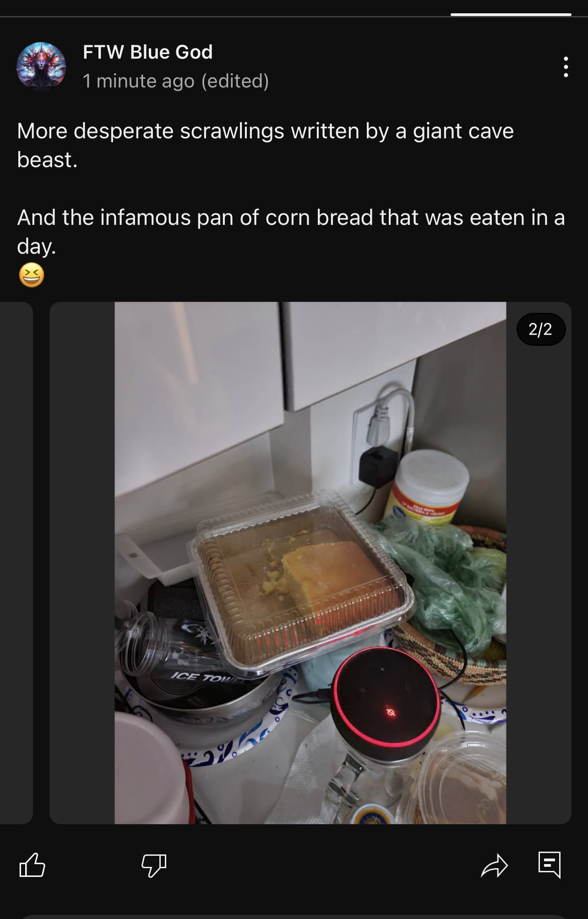Tap the '(edited)' label

[235, 81]
